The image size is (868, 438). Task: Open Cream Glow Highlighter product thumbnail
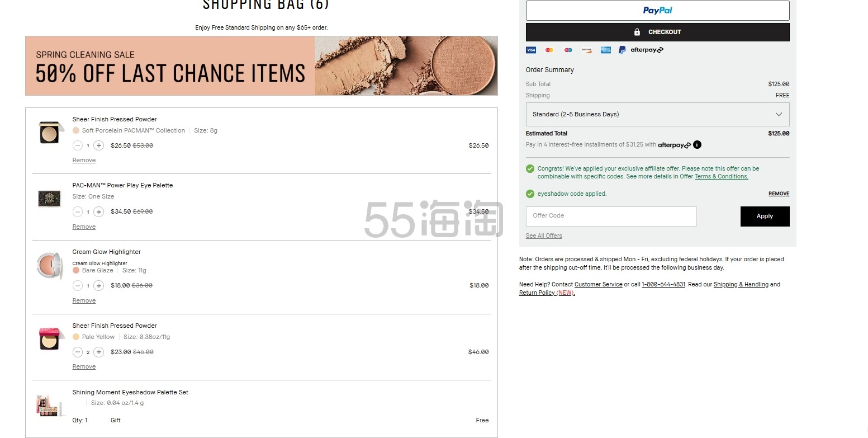[49, 266]
